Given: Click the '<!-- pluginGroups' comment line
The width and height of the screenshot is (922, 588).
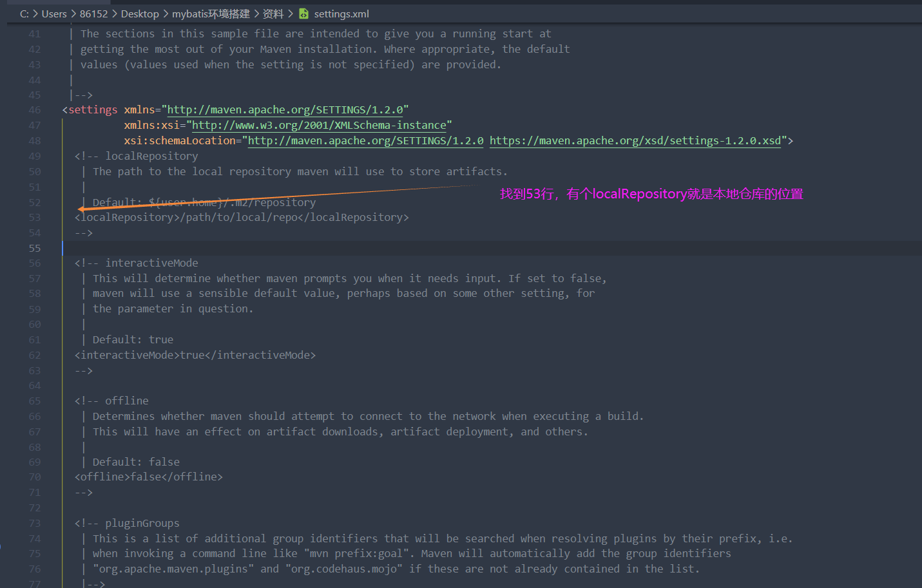Looking at the screenshot, I should (x=127, y=524).
